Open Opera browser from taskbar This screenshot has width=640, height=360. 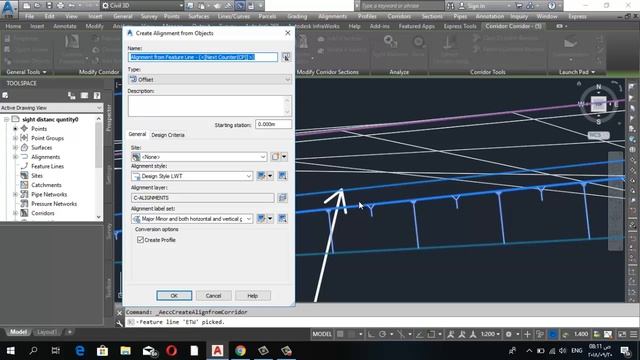(171, 350)
